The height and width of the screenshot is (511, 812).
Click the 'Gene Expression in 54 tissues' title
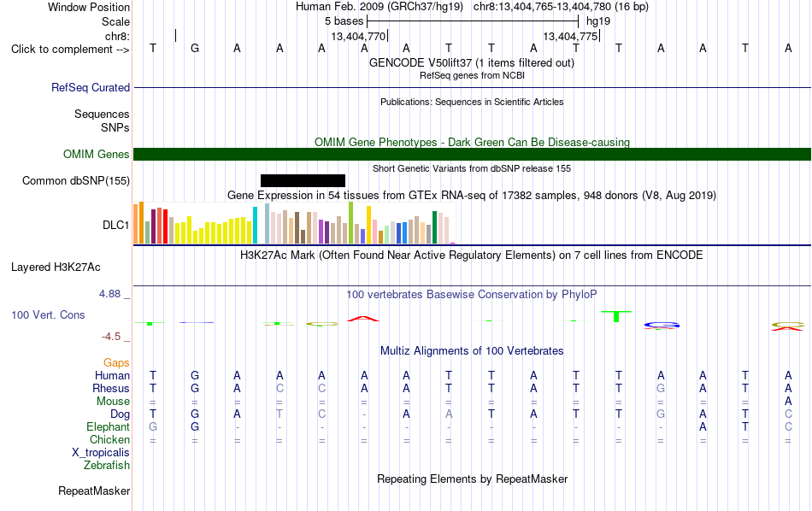pyautogui.click(x=472, y=195)
